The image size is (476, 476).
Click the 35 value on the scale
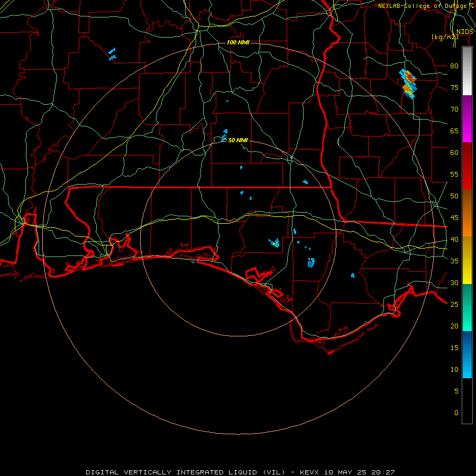(454, 261)
